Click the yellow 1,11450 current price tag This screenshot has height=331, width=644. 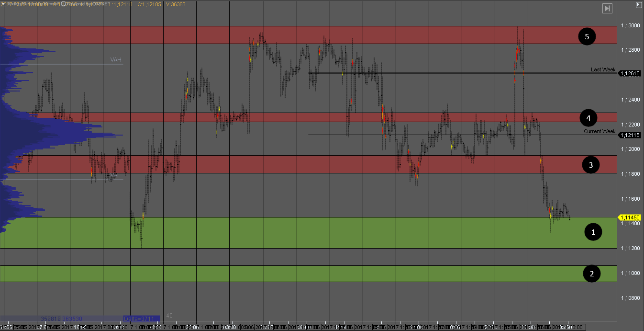[x=629, y=217]
